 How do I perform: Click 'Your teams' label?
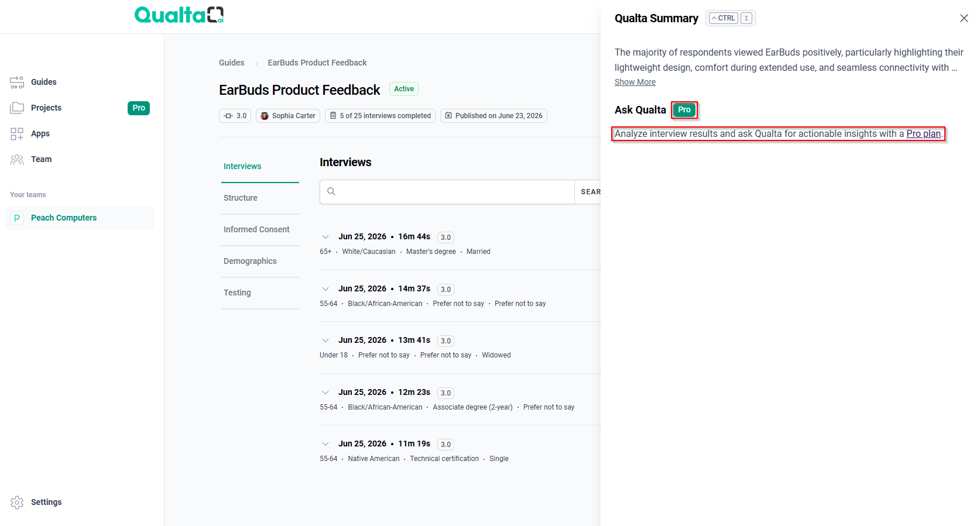[28, 195]
